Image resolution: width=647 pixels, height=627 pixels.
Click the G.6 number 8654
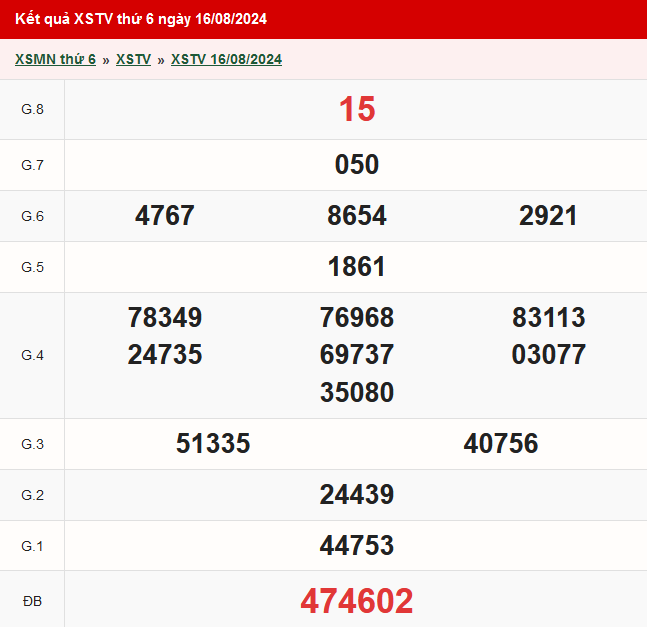coord(357,216)
